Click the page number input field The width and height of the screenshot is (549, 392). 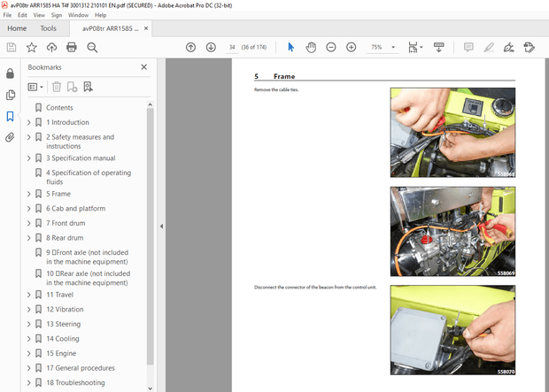coord(232,47)
